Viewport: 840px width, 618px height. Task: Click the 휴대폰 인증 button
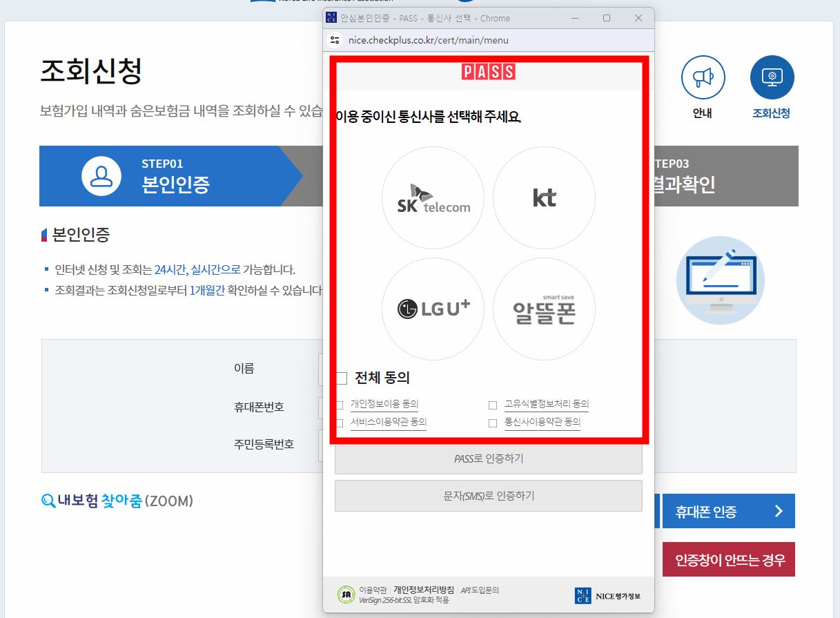pos(729,511)
